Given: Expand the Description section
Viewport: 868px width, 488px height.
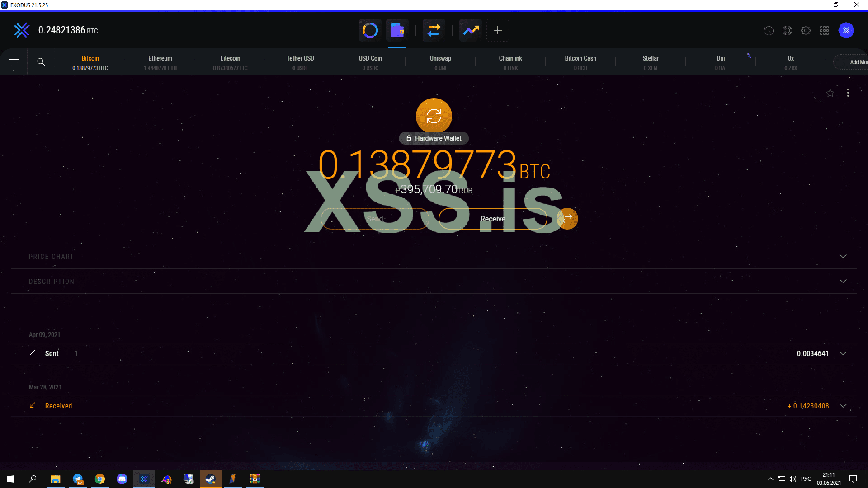Looking at the screenshot, I should [x=843, y=281].
